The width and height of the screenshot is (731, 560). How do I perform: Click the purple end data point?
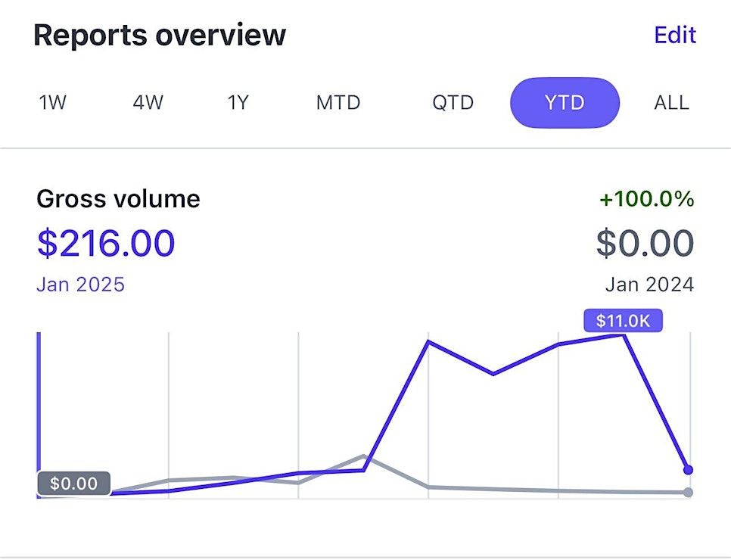coord(688,470)
